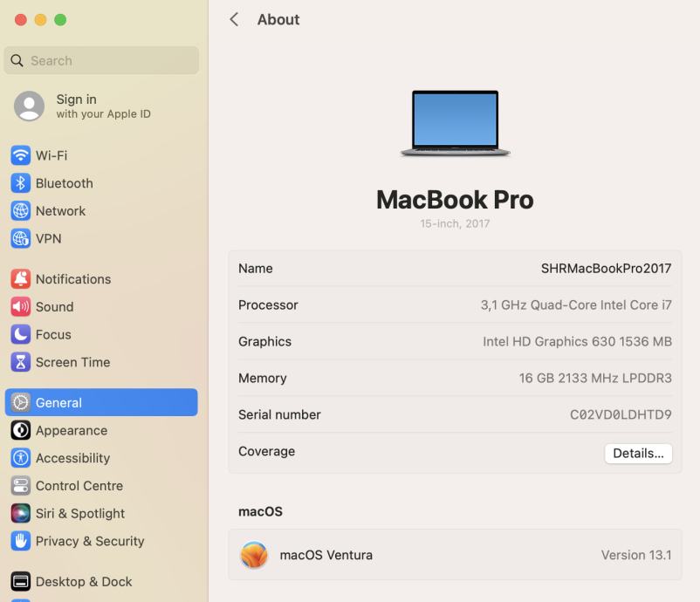Click the Wi-Fi icon in sidebar

click(x=21, y=155)
